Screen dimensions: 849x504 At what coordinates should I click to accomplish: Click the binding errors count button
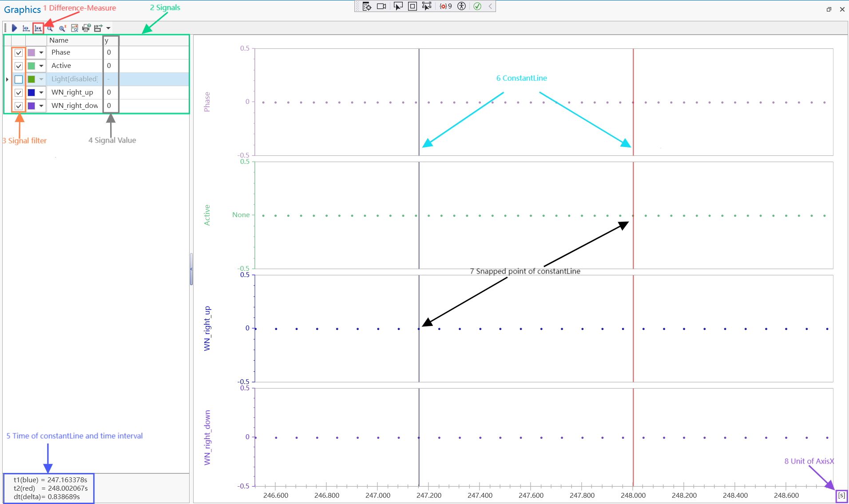(x=445, y=6)
